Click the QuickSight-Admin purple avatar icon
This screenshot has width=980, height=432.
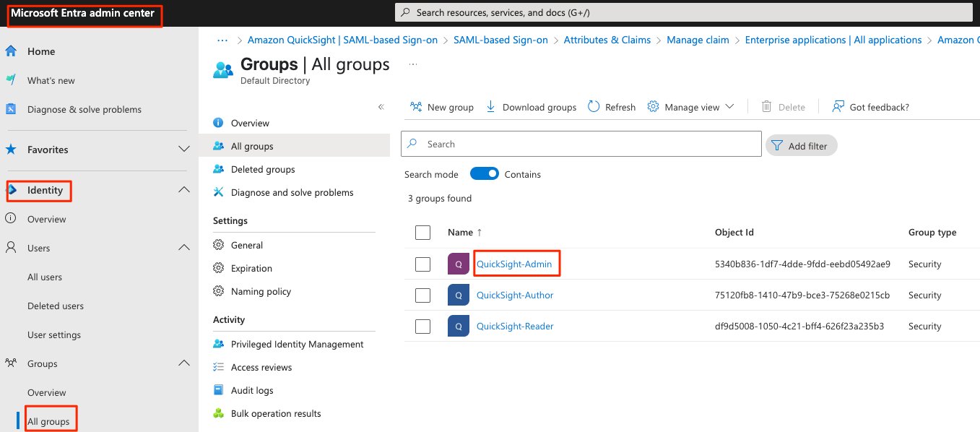(459, 264)
